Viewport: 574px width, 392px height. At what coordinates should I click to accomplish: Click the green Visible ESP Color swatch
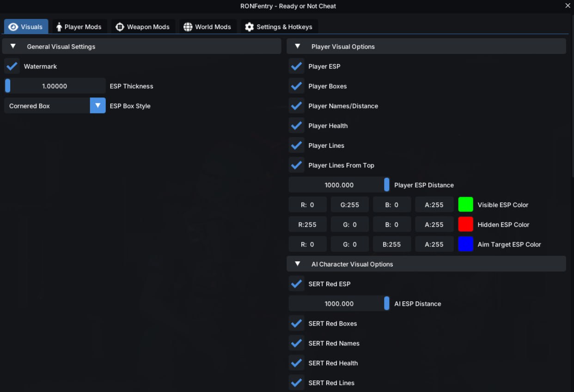[465, 205]
